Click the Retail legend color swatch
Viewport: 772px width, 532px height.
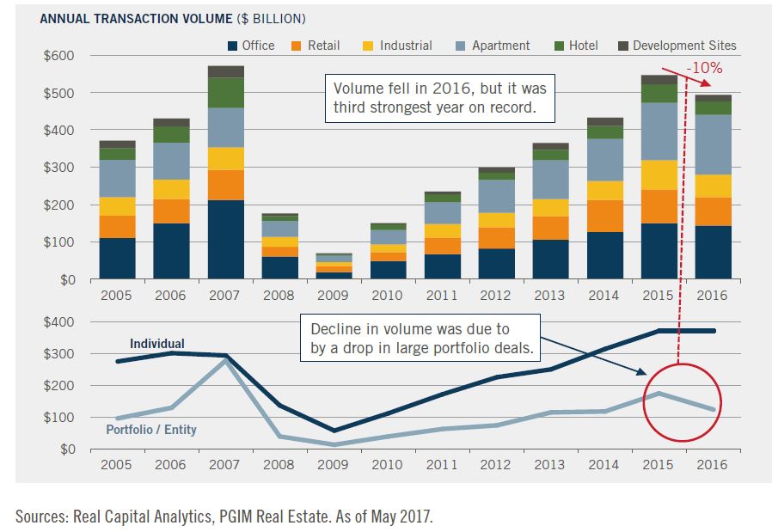296,46
